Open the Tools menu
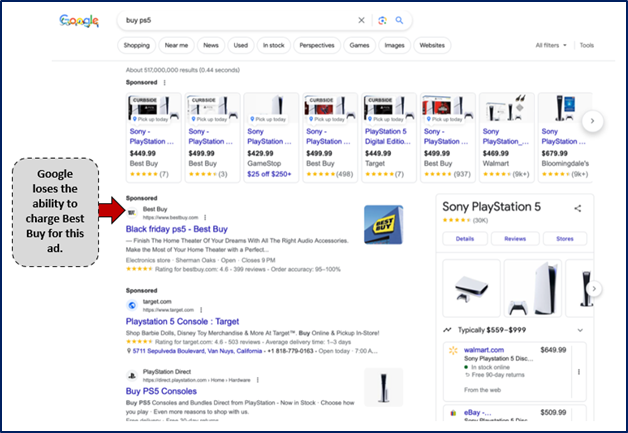Image resolution: width=628 pixels, height=433 pixels. coord(587,45)
